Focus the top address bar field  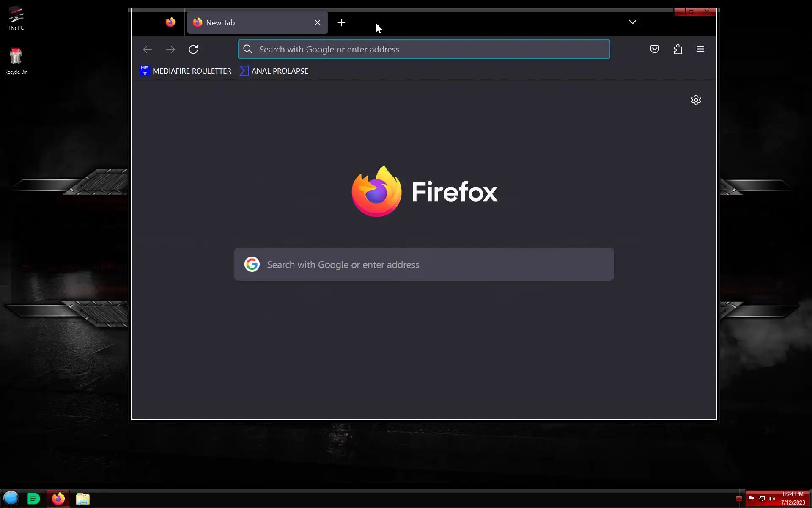(423, 50)
